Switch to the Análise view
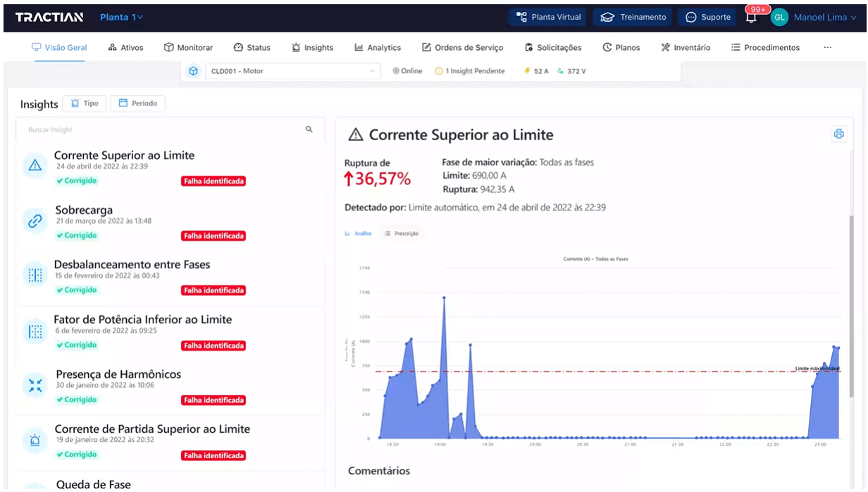868x492 pixels. [358, 233]
